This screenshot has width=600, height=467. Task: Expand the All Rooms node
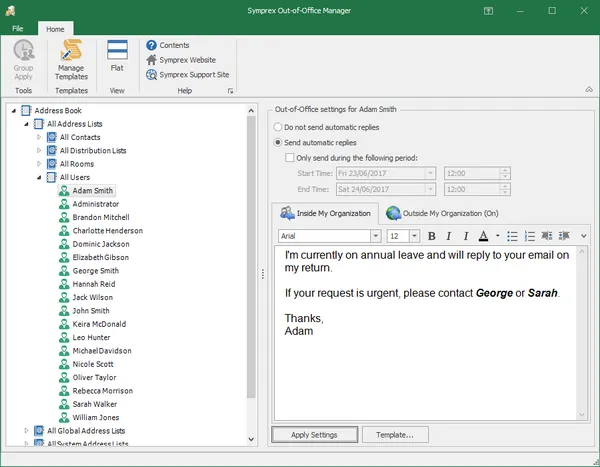tap(39, 164)
